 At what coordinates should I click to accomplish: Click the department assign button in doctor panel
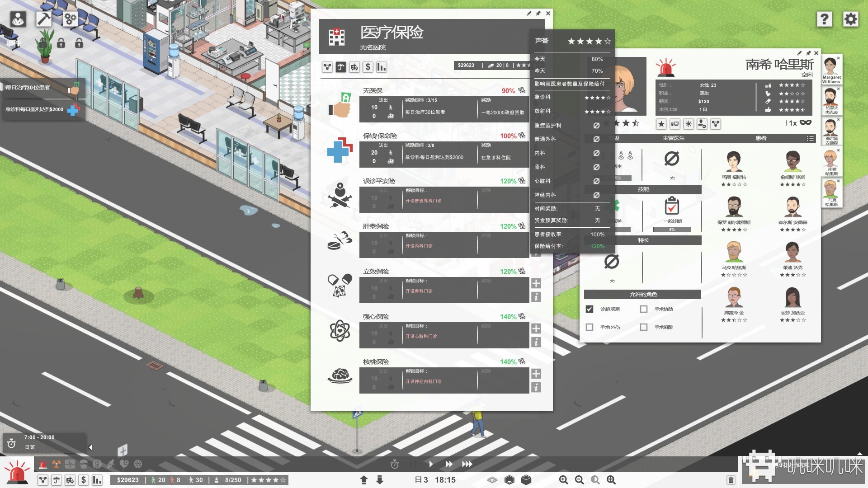click(716, 124)
